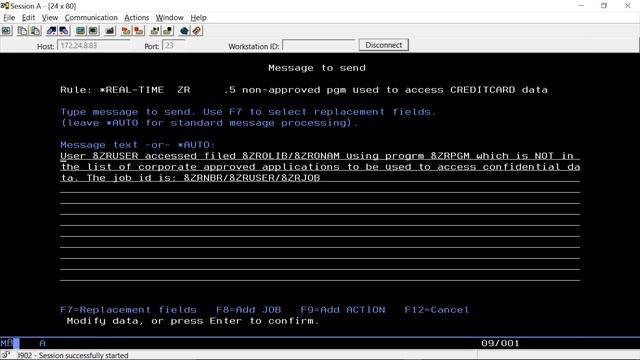Click the 'Rule: *REAL-TIME ZR' line
Image resolution: width=640 pixels, height=360 pixels.
click(304, 90)
